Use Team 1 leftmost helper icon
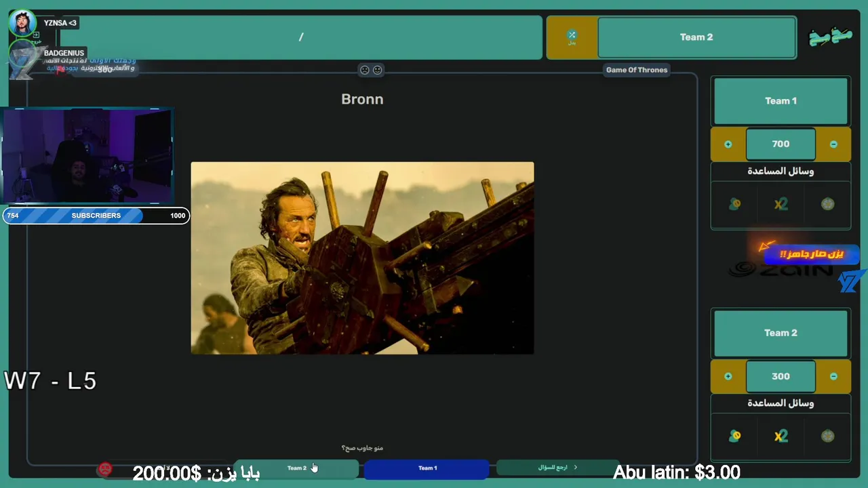Image resolution: width=868 pixels, height=488 pixels. coord(734,204)
